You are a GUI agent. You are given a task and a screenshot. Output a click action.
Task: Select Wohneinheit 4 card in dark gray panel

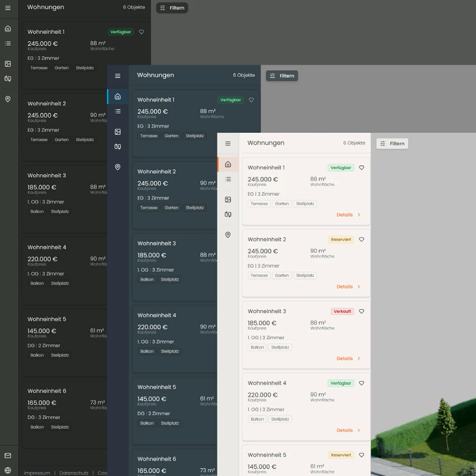pyautogui.click(x=64, y=271)
